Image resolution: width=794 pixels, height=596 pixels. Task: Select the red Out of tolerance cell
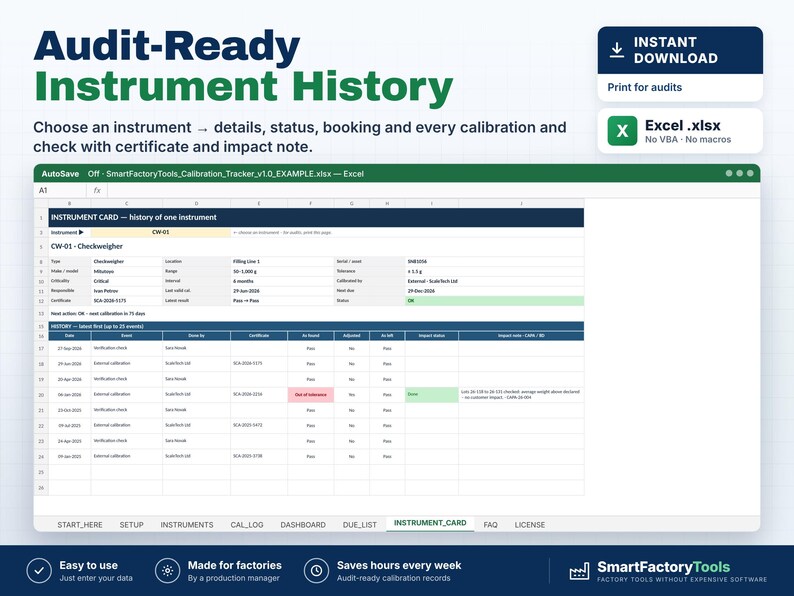[x=311, y=394]
